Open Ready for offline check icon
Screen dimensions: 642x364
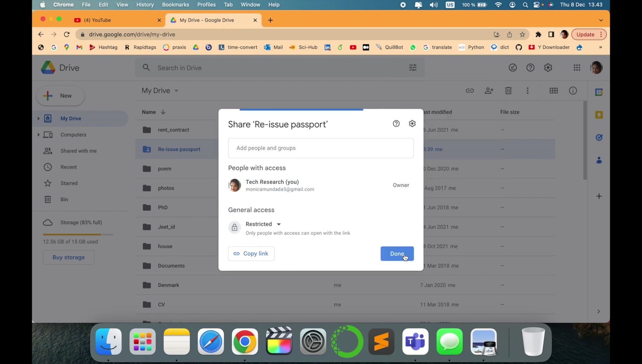pyautogui.click(x=513, y=68)
